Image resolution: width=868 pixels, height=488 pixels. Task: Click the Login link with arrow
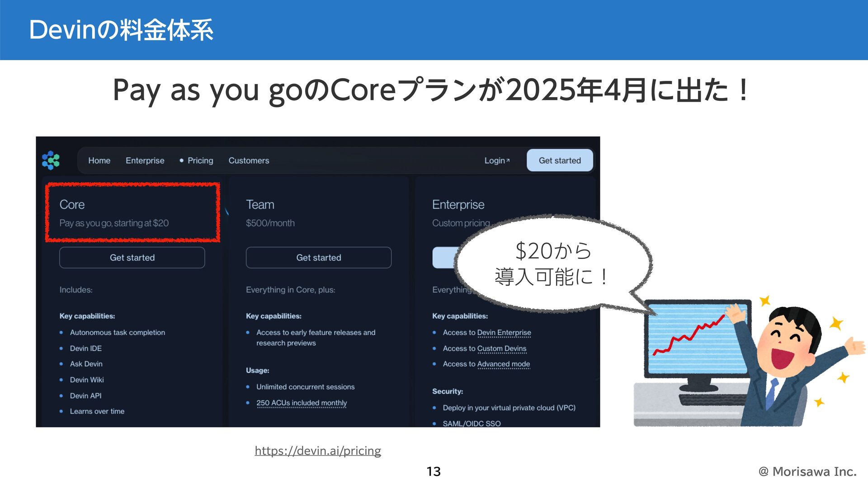pos(496,160)
